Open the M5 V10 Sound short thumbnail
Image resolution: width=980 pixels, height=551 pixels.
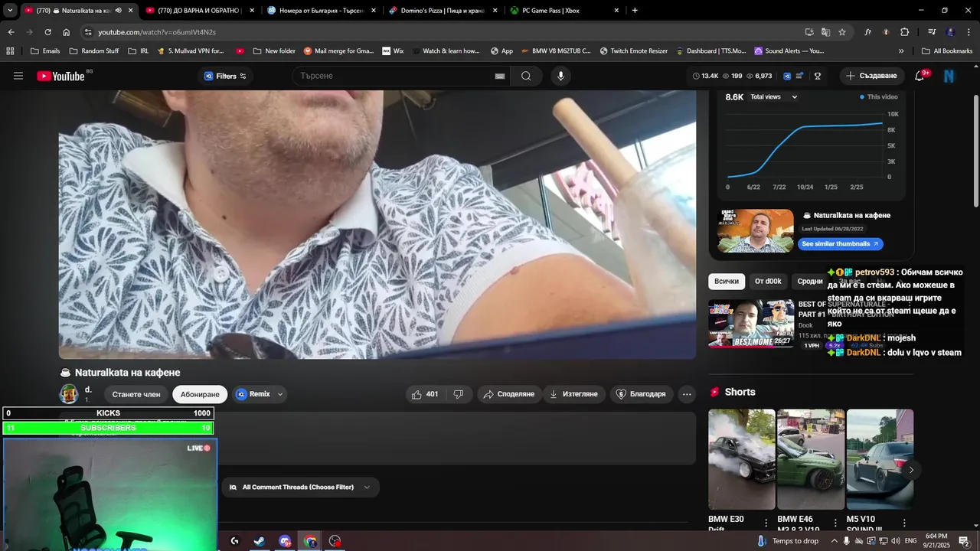[880, 459]
